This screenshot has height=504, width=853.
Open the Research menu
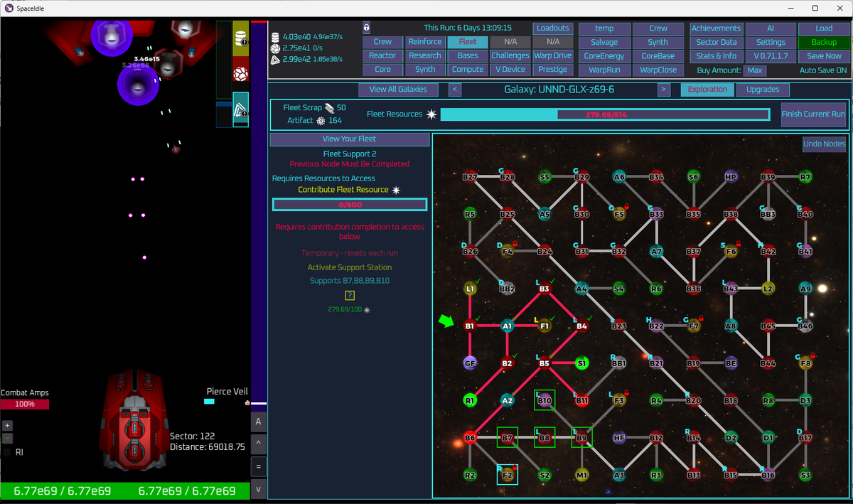(x=425, y=55)
